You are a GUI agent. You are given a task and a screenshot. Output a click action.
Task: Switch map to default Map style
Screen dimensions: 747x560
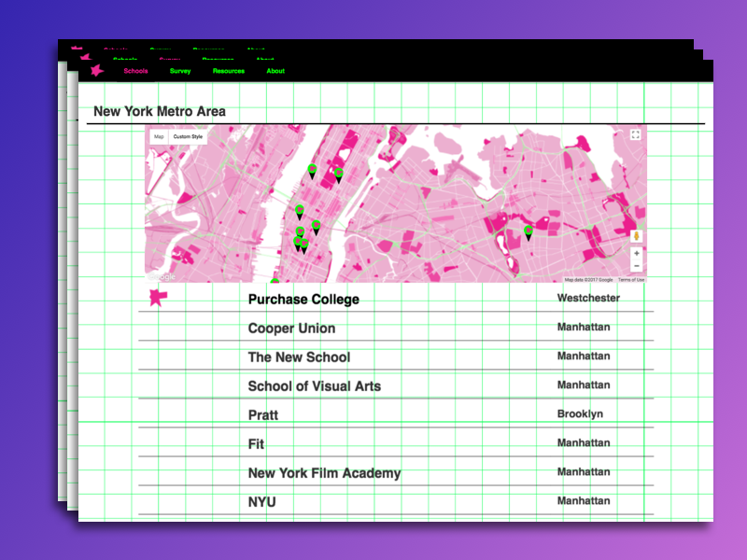(159, 136)
